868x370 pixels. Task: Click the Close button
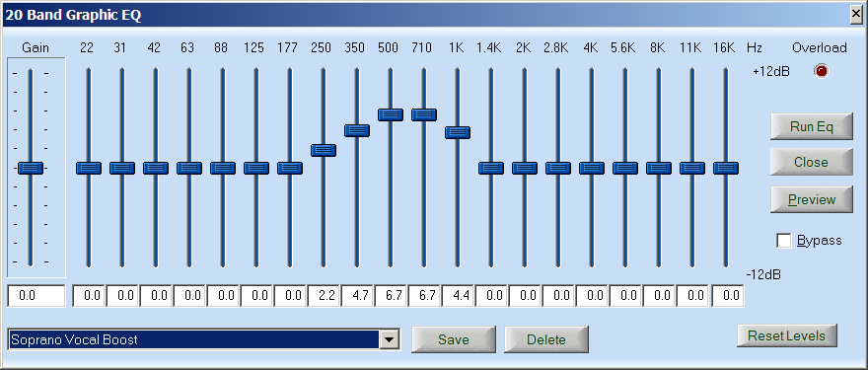[812, 162]
